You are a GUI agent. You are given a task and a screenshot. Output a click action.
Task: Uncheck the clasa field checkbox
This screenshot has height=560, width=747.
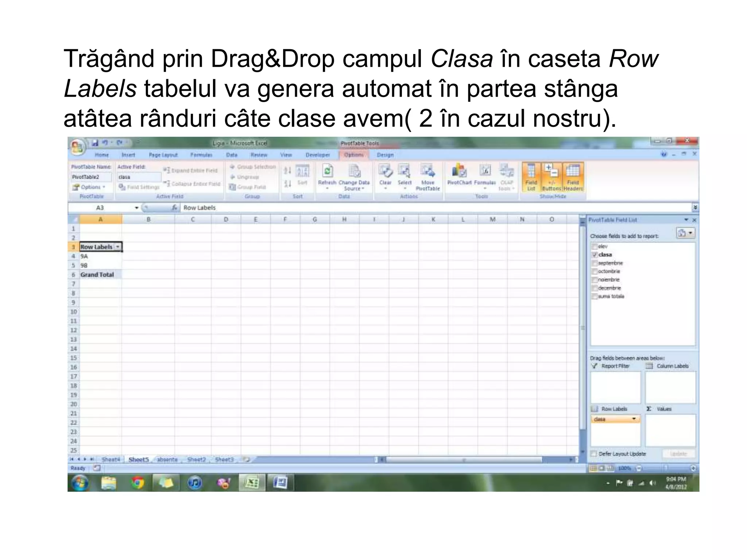[x=595, y=255]
